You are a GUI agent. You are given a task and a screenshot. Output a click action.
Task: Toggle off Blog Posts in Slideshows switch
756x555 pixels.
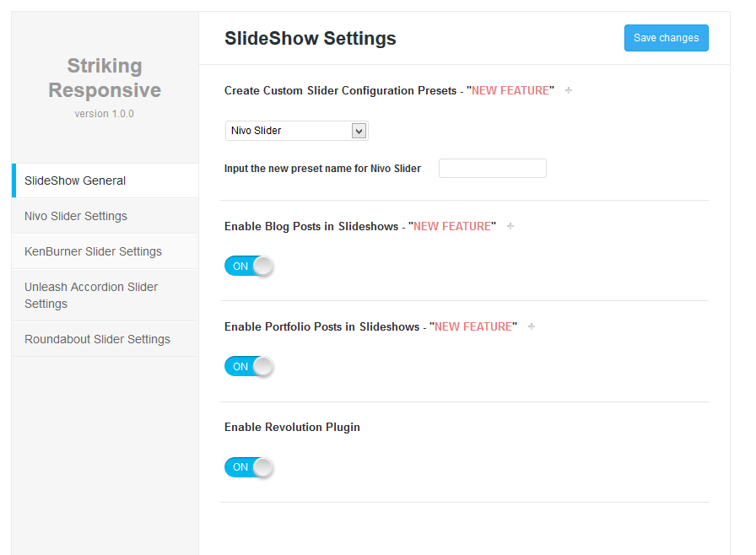(x=249, y=266)
